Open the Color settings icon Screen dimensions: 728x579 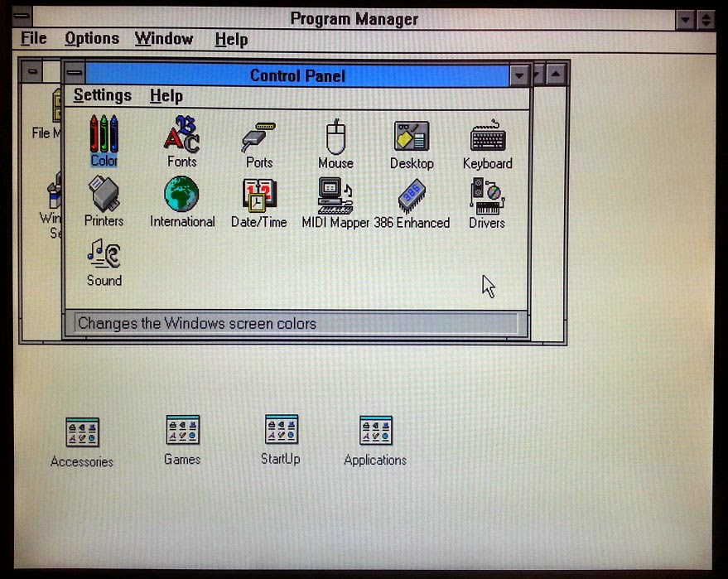[x=103, y=137]
